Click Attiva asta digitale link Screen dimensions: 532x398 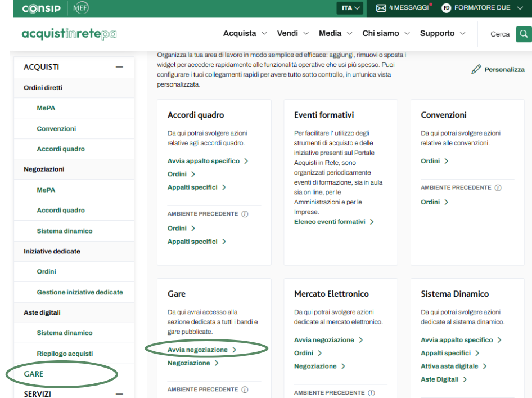[x=449, y=366]
